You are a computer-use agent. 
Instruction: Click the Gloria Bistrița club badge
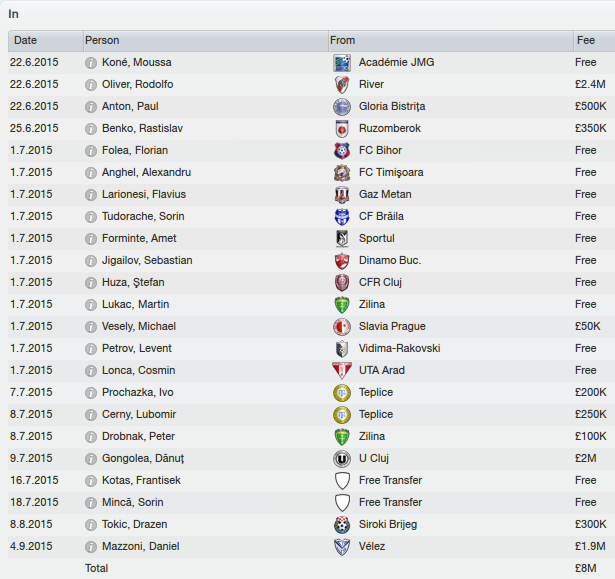342,107
